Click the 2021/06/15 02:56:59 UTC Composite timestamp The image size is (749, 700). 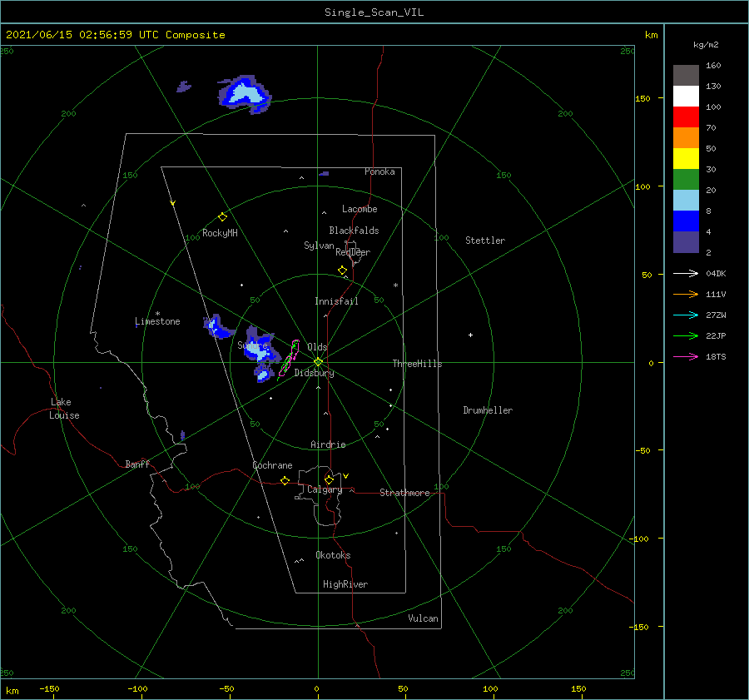click(x=115, y=35)
